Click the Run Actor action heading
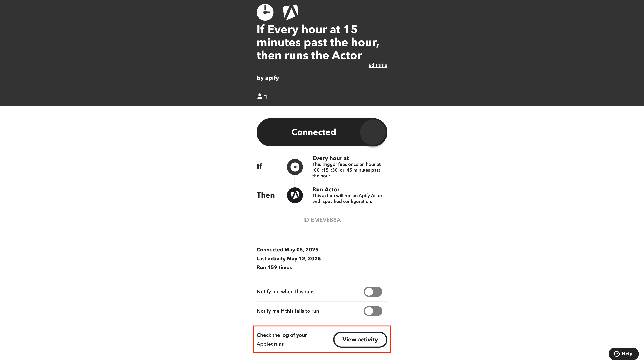Viewport: 644px width, 364px height. 326,189
